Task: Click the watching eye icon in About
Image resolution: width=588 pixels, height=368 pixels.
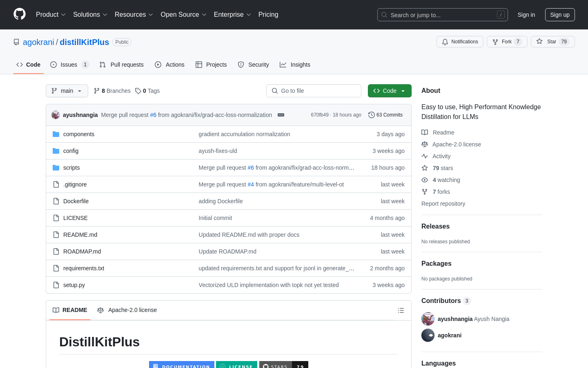Action: coord(425,180)
